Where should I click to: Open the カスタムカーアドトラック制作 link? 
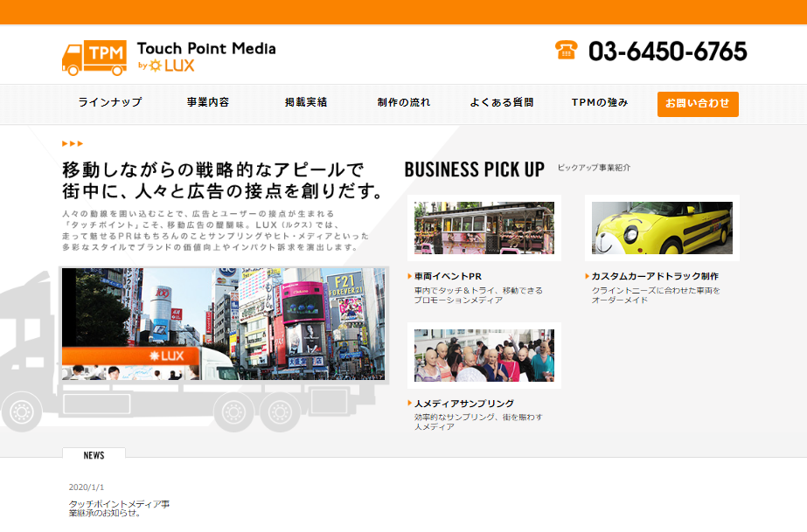655,276
